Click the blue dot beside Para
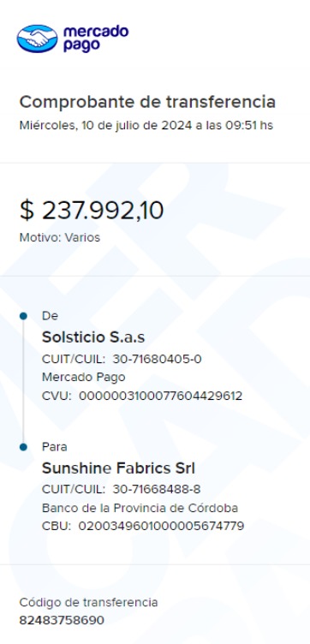Viewport: 310px width, 644px height. (23, 447)
